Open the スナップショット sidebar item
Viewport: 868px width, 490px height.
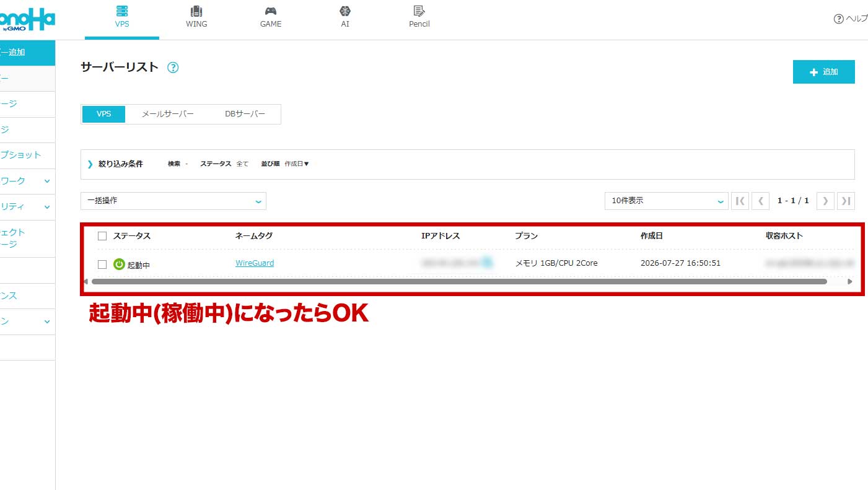(x=27, y=155)
